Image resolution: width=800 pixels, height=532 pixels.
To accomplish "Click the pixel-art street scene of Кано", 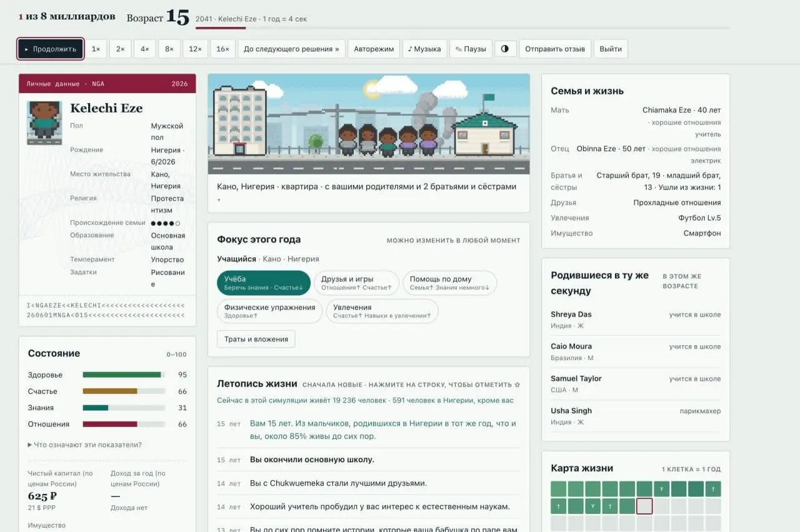I will tap(369, 124).
